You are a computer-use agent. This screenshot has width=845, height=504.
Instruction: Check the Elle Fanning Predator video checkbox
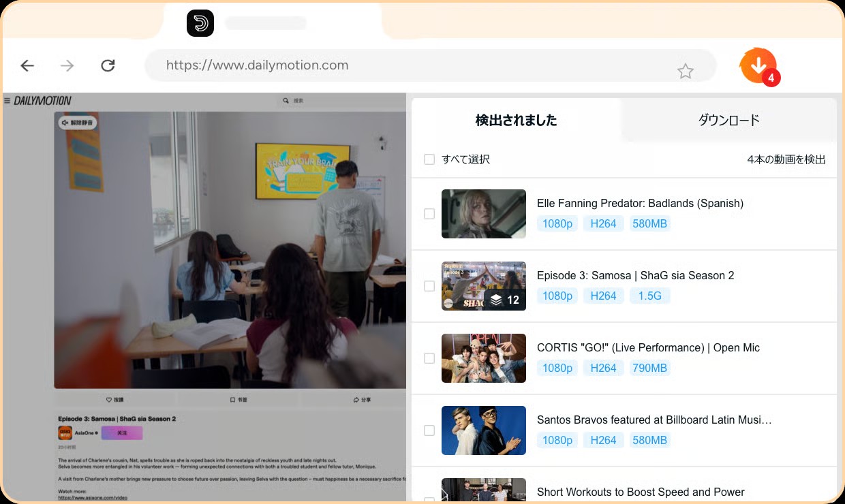[x=429, y=214]
